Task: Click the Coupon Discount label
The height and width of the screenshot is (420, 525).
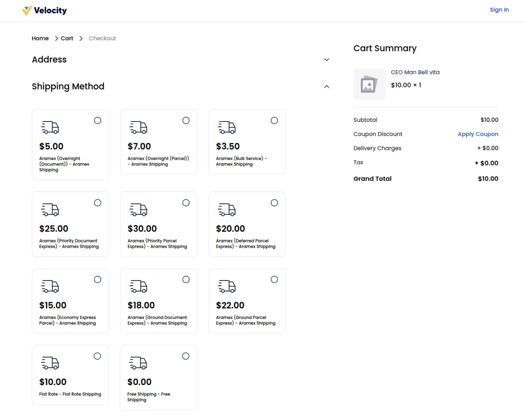Action: [378, 134]
